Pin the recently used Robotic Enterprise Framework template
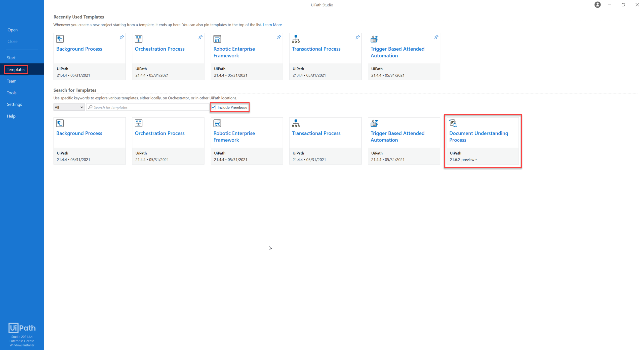Image resolution: width=644 pixels, height=350 pixels. (x=279, y=37)
